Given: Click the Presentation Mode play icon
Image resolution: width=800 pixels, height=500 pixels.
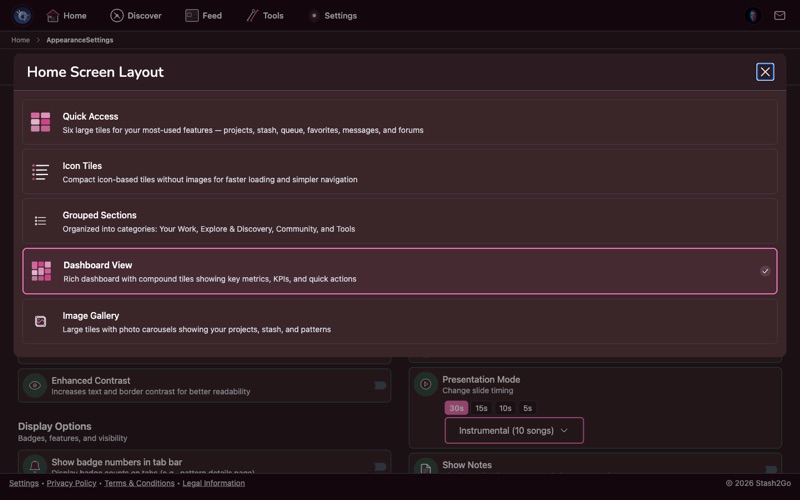Looking at the screenshot, I should coord(425,384).
